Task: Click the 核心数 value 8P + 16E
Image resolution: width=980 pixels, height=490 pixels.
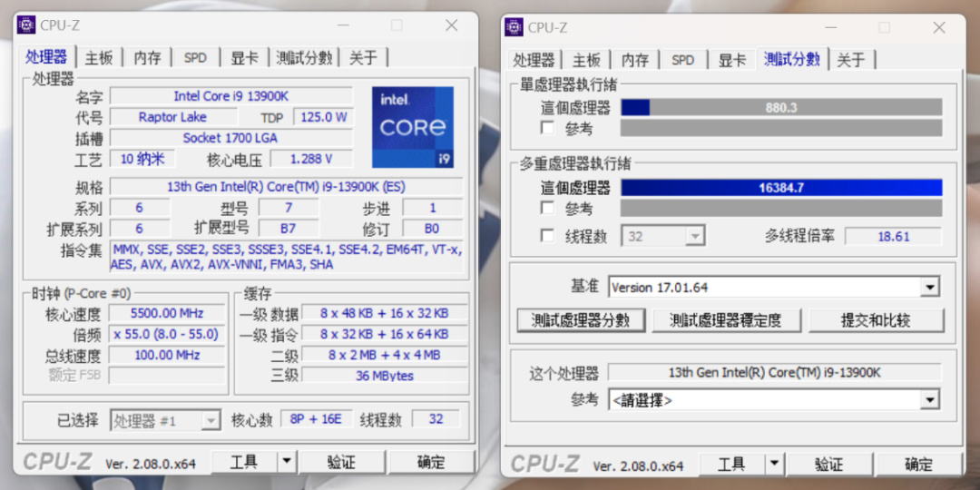Action: [x=317, y=418]
